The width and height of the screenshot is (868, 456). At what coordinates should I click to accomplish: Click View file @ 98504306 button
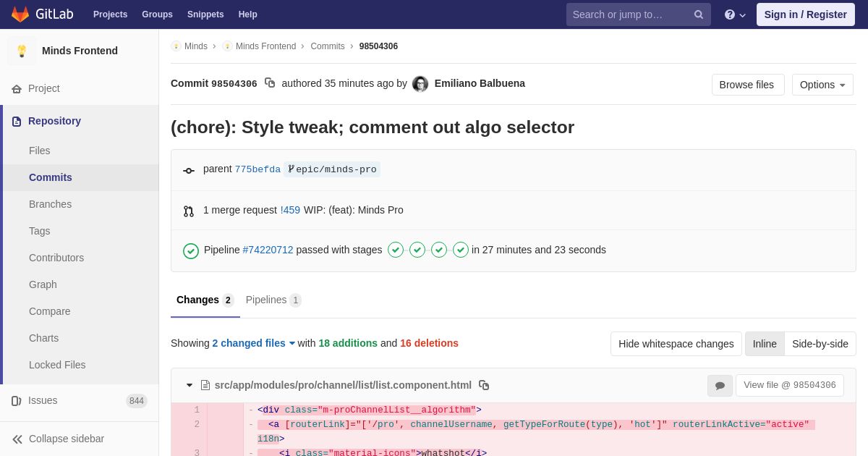tap(790, 385)
